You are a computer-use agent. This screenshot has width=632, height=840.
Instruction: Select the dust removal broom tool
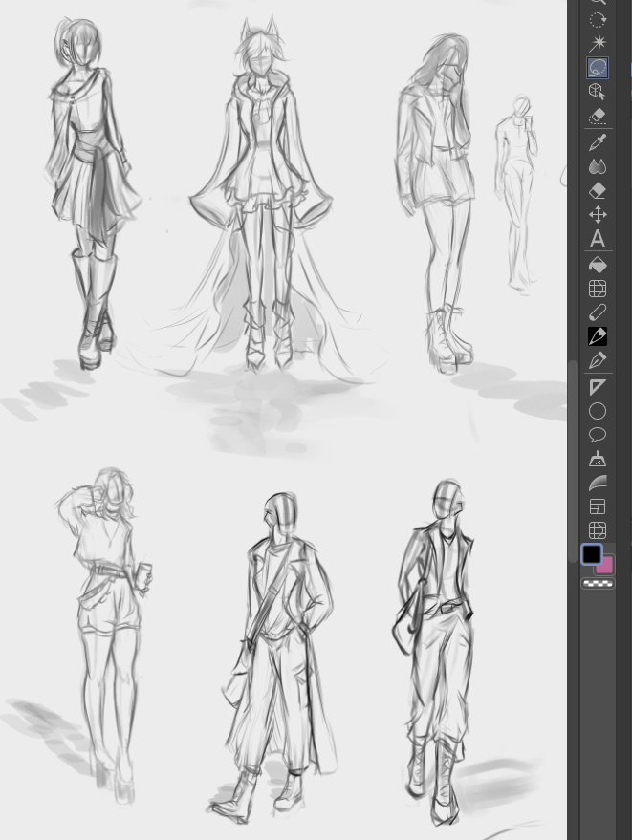(x=598, y=459)
